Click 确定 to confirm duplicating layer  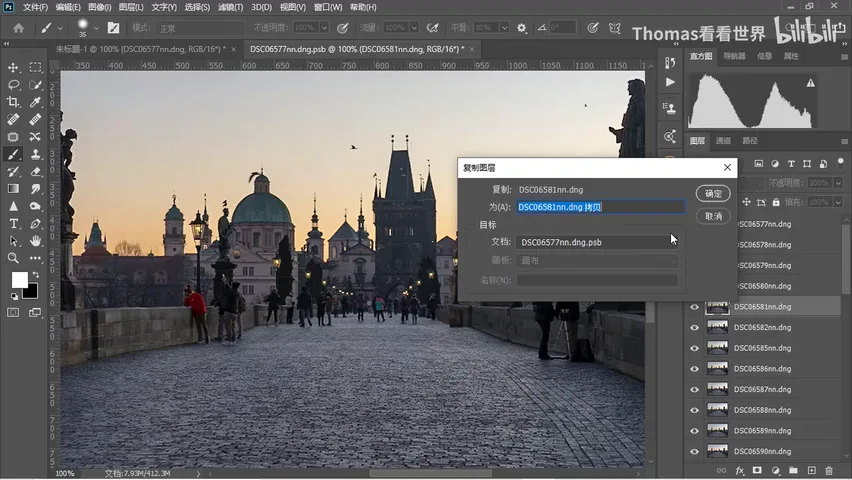[713, 194]
